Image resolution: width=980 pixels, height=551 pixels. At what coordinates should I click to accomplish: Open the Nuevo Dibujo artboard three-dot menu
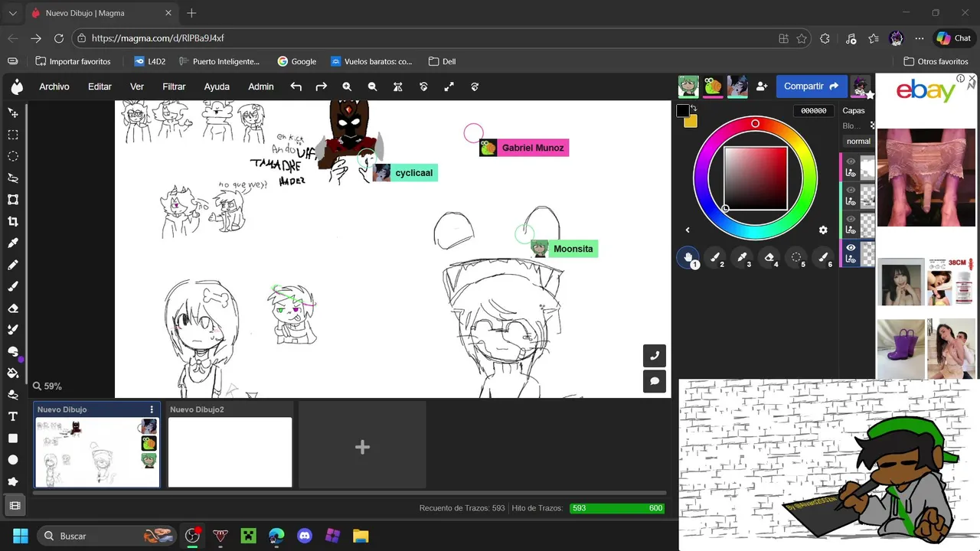[152, 409]
